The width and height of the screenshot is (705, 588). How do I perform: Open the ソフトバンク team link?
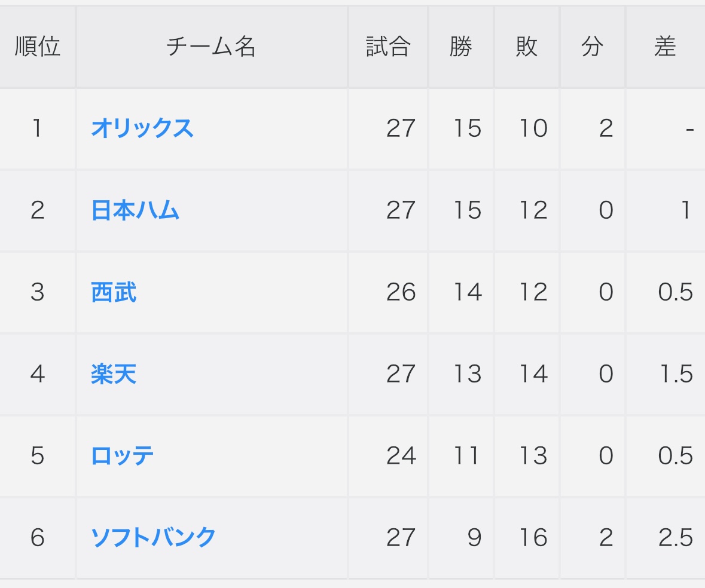coord(153,538)
